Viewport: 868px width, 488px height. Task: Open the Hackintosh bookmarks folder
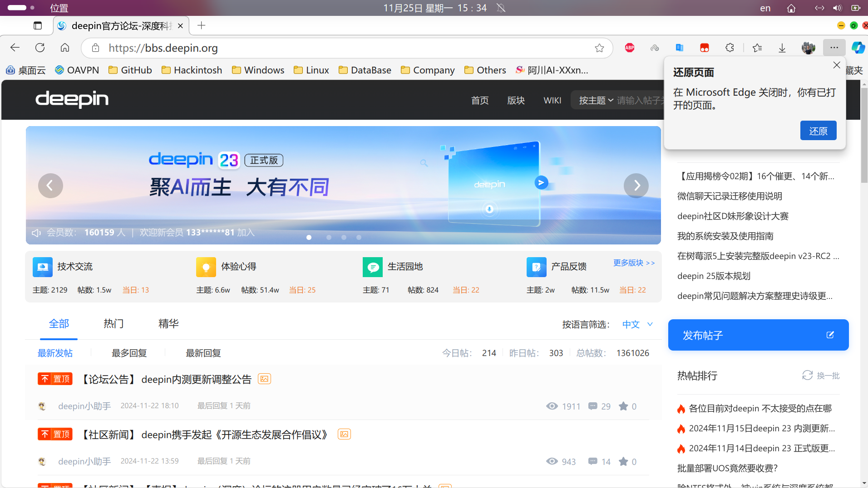pyautogui.click(x=192, y=70)
